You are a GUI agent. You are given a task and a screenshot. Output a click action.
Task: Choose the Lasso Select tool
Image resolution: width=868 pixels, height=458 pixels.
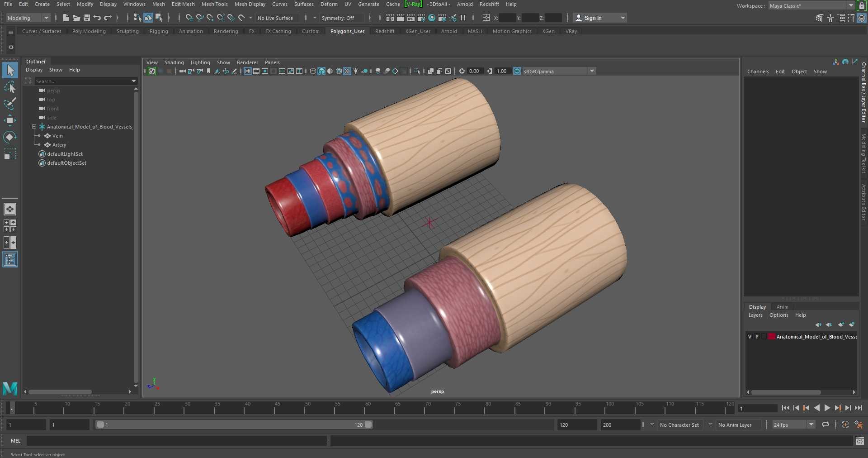click(10, 87)
